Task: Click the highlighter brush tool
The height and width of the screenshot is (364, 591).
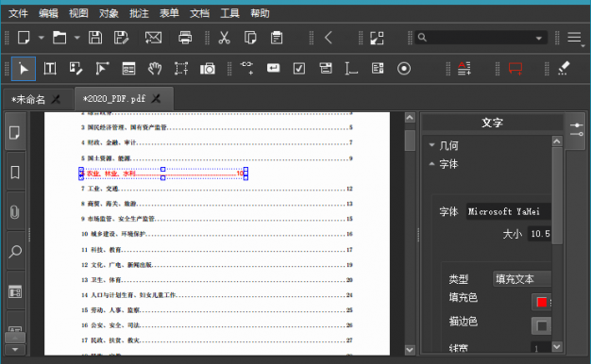Action: [564, 68]
